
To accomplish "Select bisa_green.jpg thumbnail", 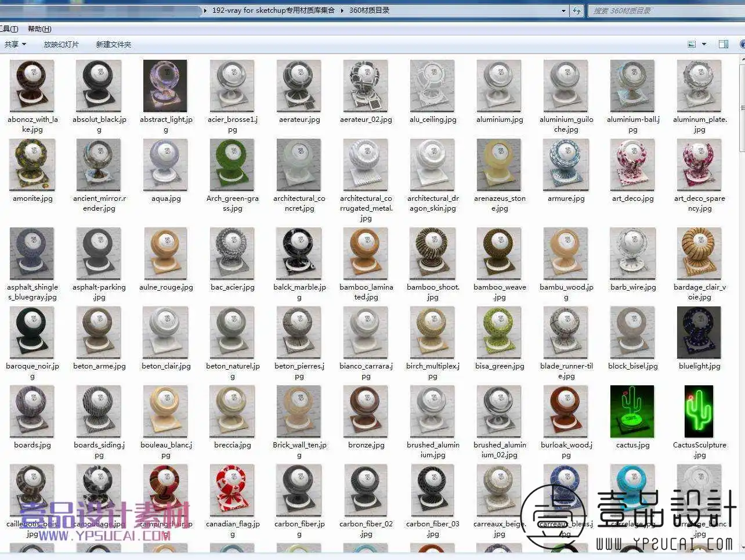I will coord(499,333).
